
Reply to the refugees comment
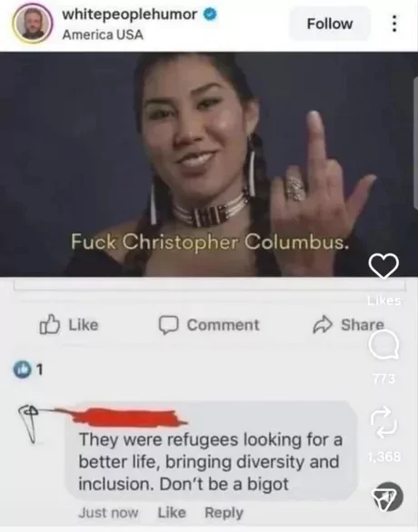click(x=224, y=513)
